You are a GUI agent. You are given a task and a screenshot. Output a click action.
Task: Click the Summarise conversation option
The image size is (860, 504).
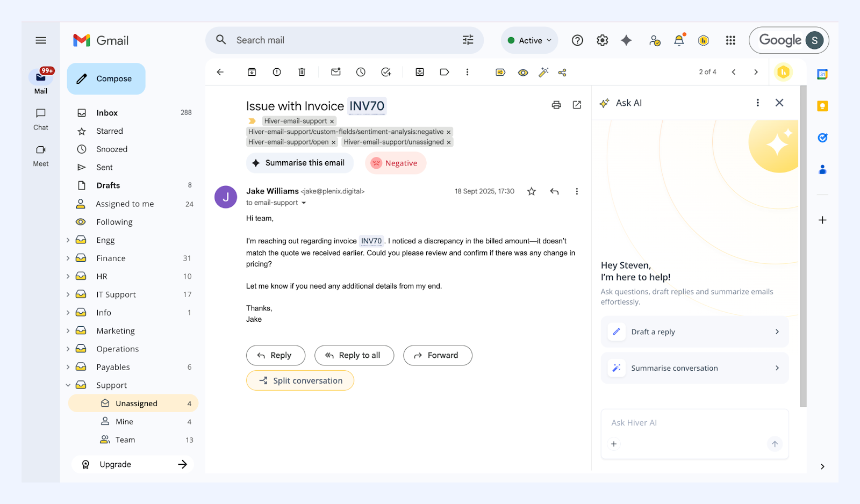(x=694, y=368)
